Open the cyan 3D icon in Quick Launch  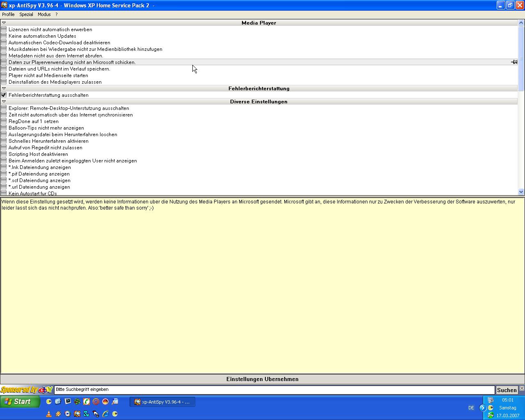pyautogui.click(x=87, y=414)
